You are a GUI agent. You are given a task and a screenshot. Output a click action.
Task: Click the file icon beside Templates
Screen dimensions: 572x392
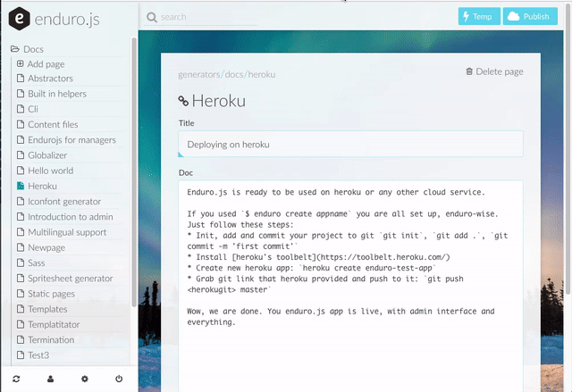(21, 309)
